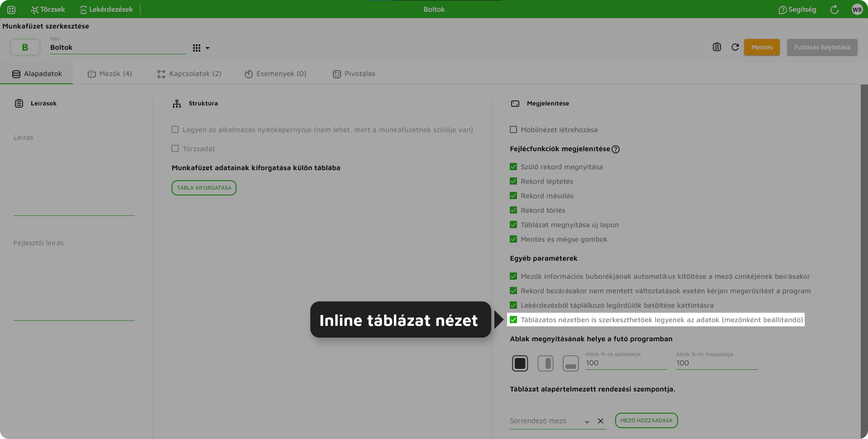The width and height of the screenshot is (868, 439).
Task: Click the vertical scrollbar on right edge
Action: tap(864, 262)
